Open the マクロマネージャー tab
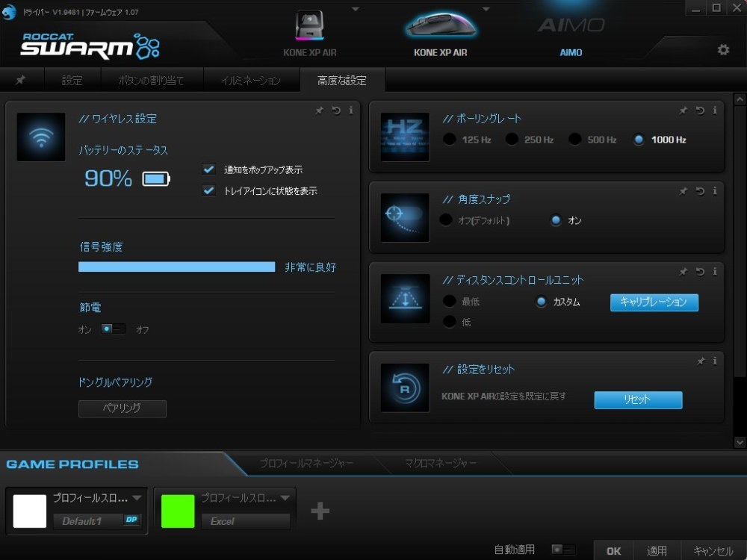This screenshot has height=560, width=747. pos(440,463)
